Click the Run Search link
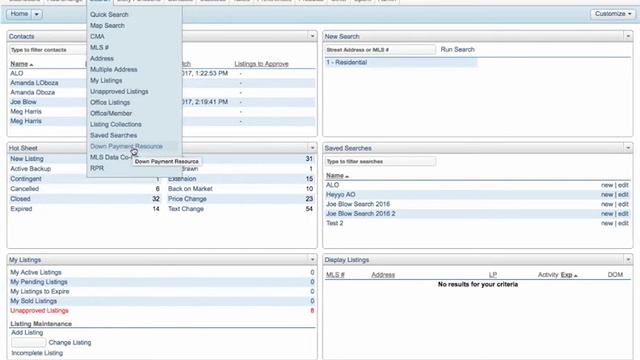This screenshot has width=640, height=360. click(458, 49)
